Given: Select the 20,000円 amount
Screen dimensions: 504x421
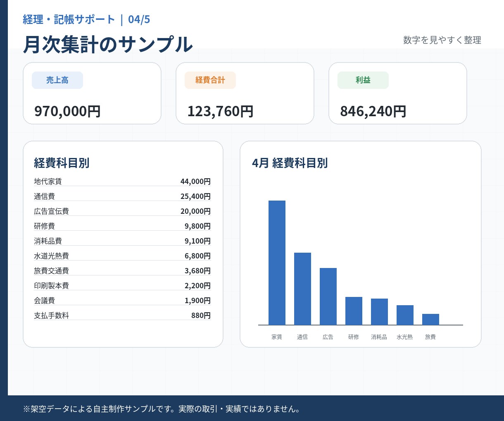Looking at the screenshot, I should [x=195, y=211].
